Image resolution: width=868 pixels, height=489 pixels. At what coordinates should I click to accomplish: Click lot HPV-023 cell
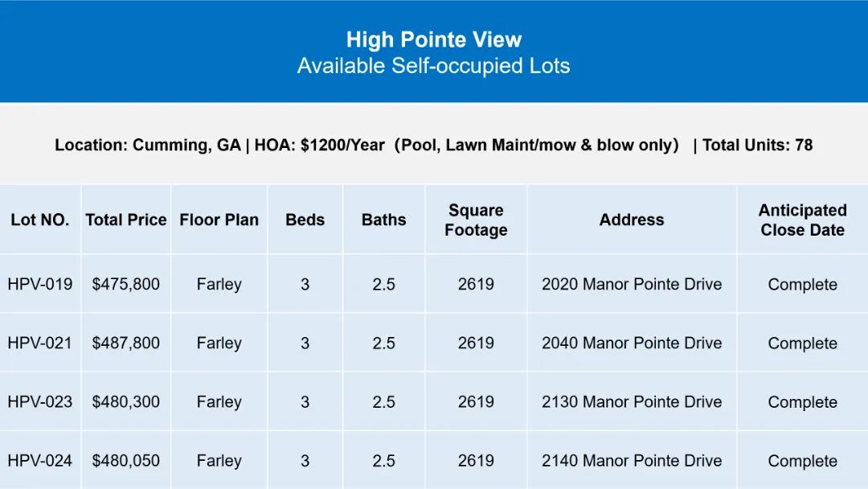tap(40, 401)
